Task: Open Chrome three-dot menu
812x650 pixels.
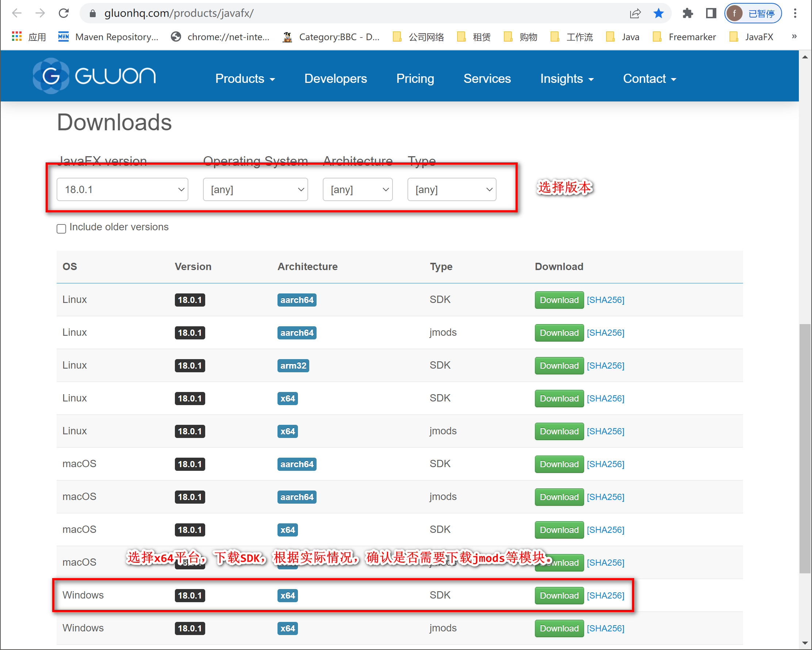Action: [x=795, y=14]
